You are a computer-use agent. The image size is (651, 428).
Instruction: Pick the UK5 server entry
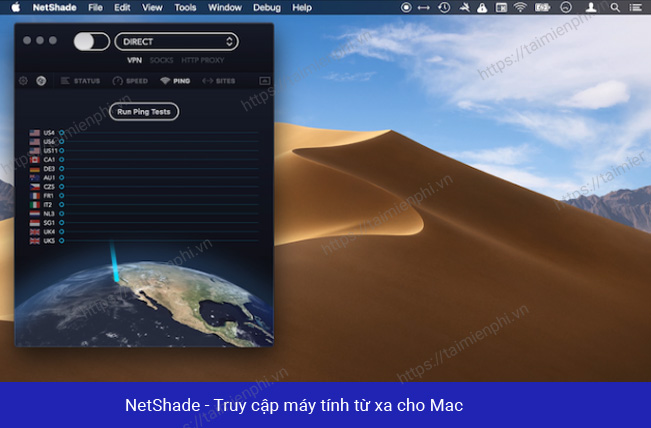pos(47,241)
